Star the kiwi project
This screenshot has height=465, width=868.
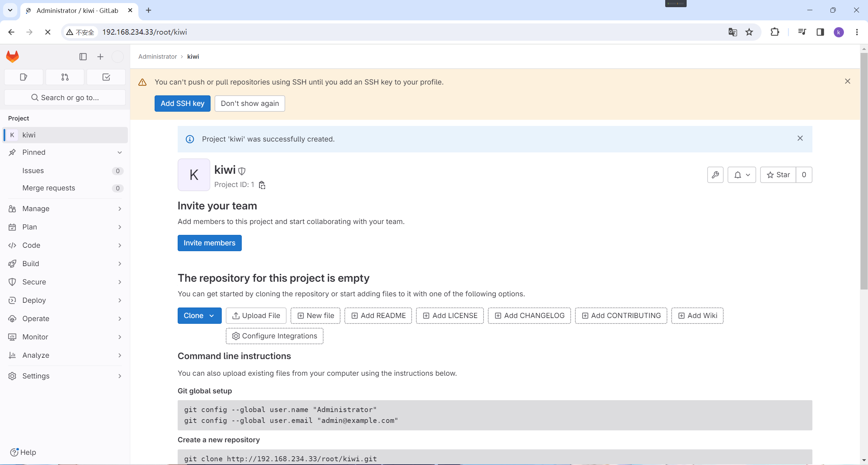778,175
